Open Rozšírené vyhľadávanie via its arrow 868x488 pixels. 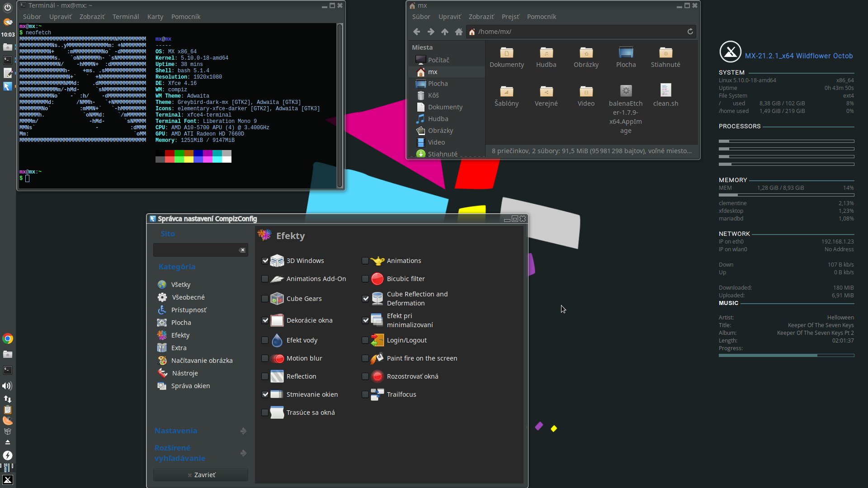click(x=243, y=453)
